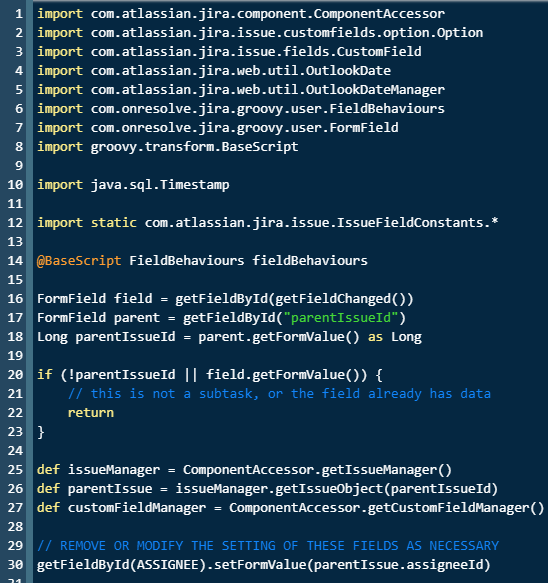Viewport: 548px width, 583px height.
Task: Click the 'parentIssue' variable on line 26
Action: point(110,489)
